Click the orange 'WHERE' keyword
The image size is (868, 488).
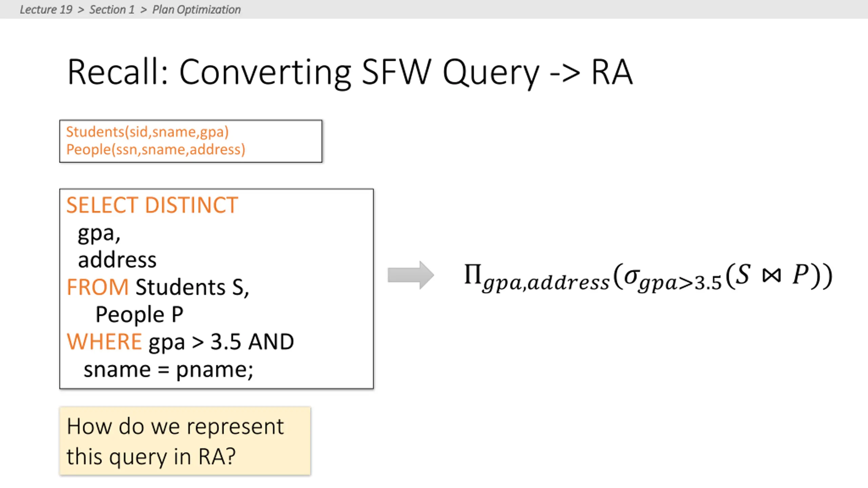[x=104, y=341]
